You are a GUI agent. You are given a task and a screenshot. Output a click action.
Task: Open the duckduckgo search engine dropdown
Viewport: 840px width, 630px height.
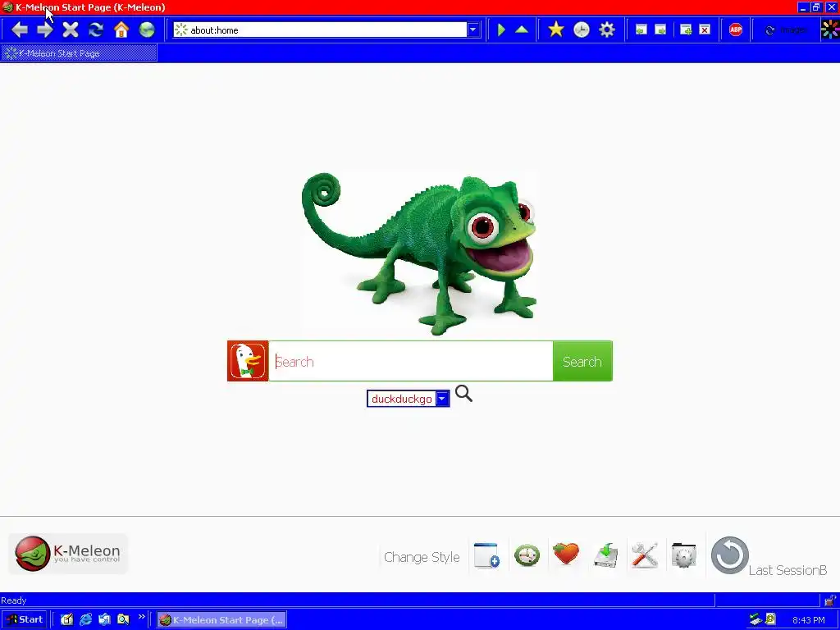pos(409,399)
